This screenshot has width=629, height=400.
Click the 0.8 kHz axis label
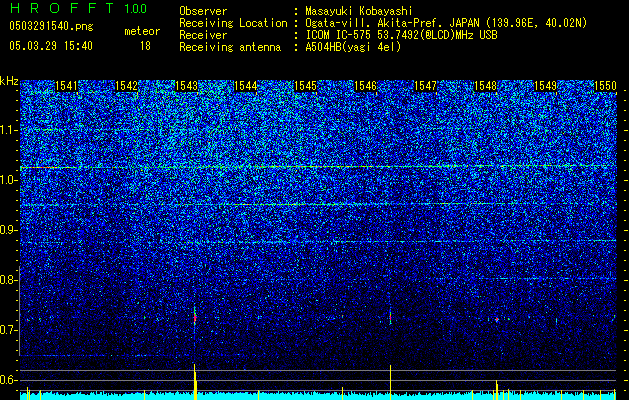[8, 280]
